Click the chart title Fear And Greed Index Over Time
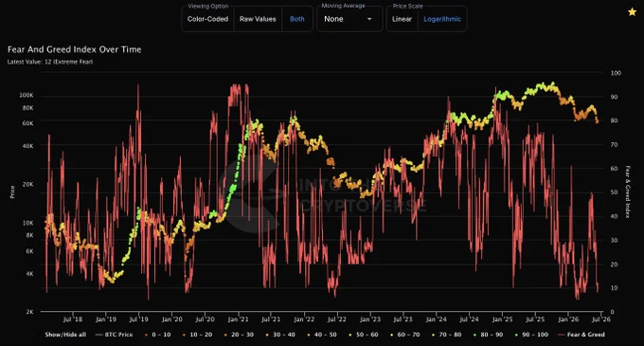This screenshot has width=644, height=346. (74, 49)
